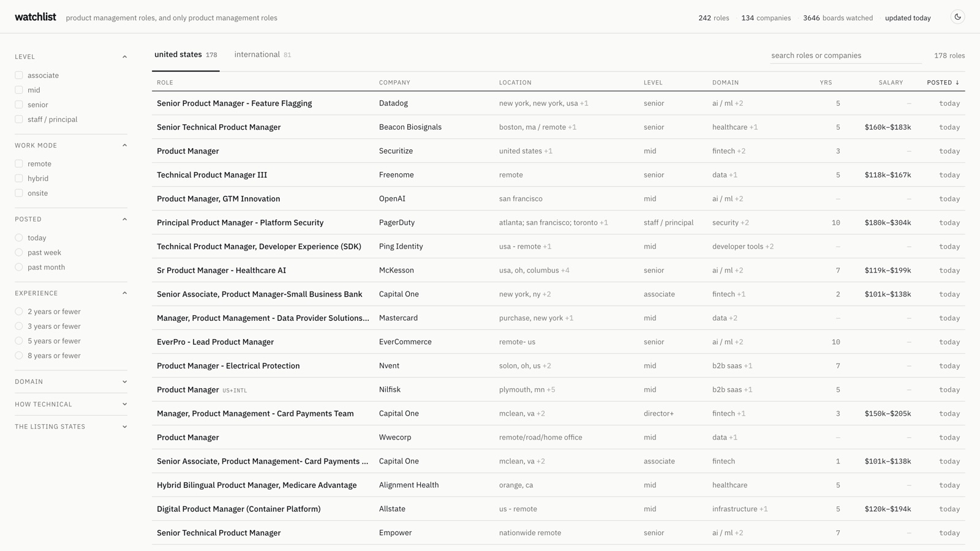The image size is (980, 551).
Task: Sort by the Salary column header
Action: pos(891,83)
